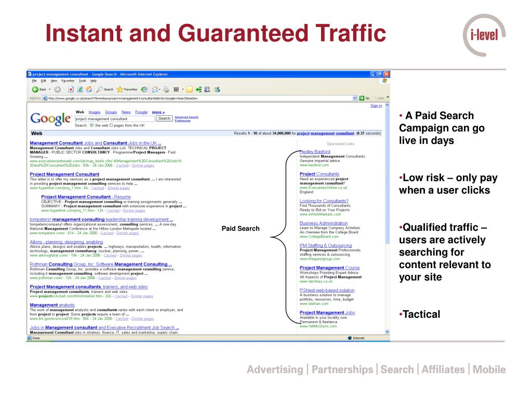Select 'pages from the UK' radio button

(x=111, y=126)
